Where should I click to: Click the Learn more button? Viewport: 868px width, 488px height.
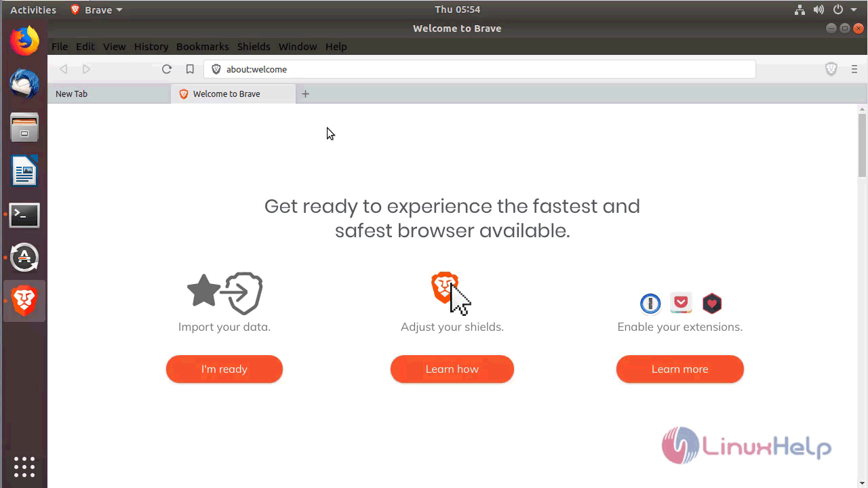680,369
